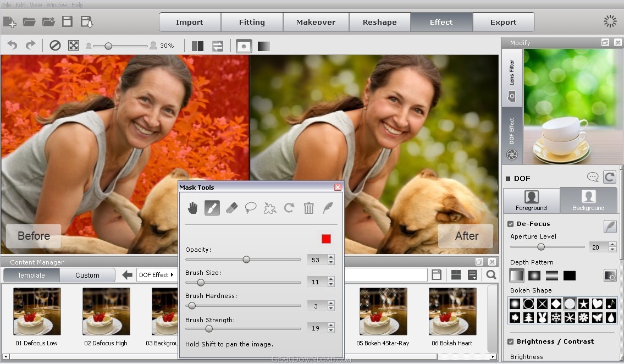This screenshot has height=364, width=624.
Task: Toggle the side-by-side compare view
Action: pos(197,46)
